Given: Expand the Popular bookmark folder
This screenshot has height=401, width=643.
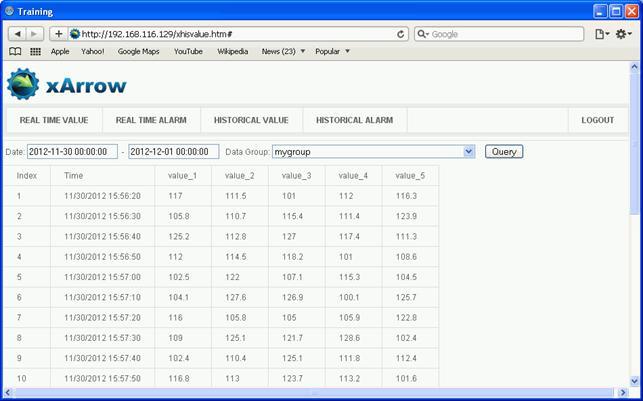Looking at the screenshot, I should tap(332, 51).
